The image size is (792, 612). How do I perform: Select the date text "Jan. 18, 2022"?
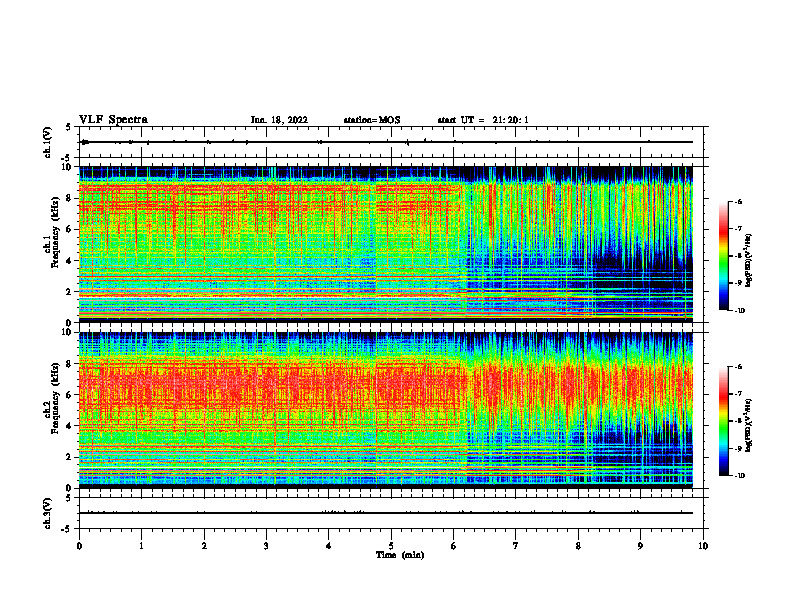click(279, 120)
